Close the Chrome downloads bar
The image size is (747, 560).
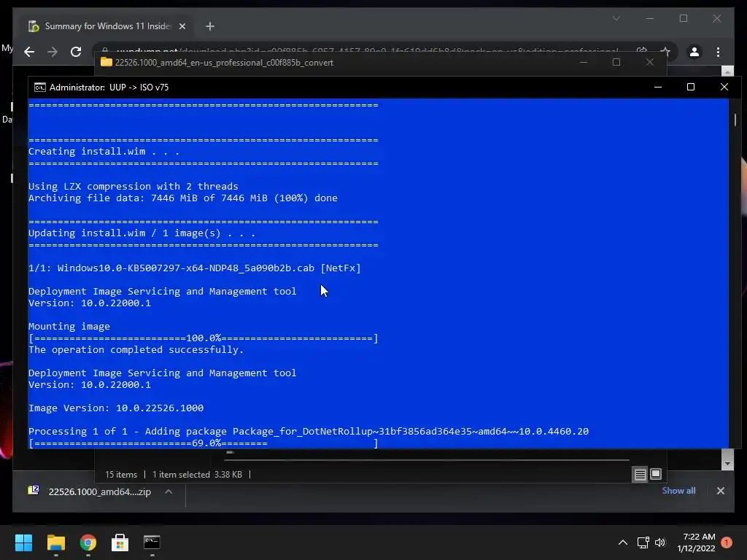tap(720, 491)
